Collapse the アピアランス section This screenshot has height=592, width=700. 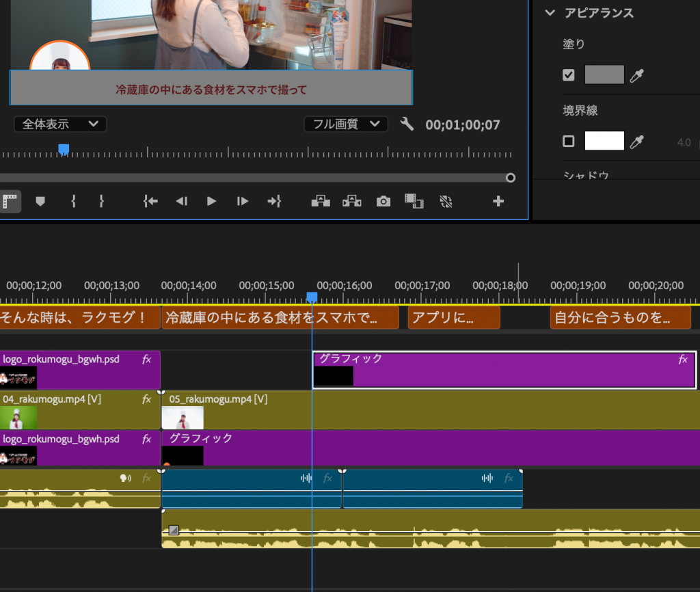point(549,13)
